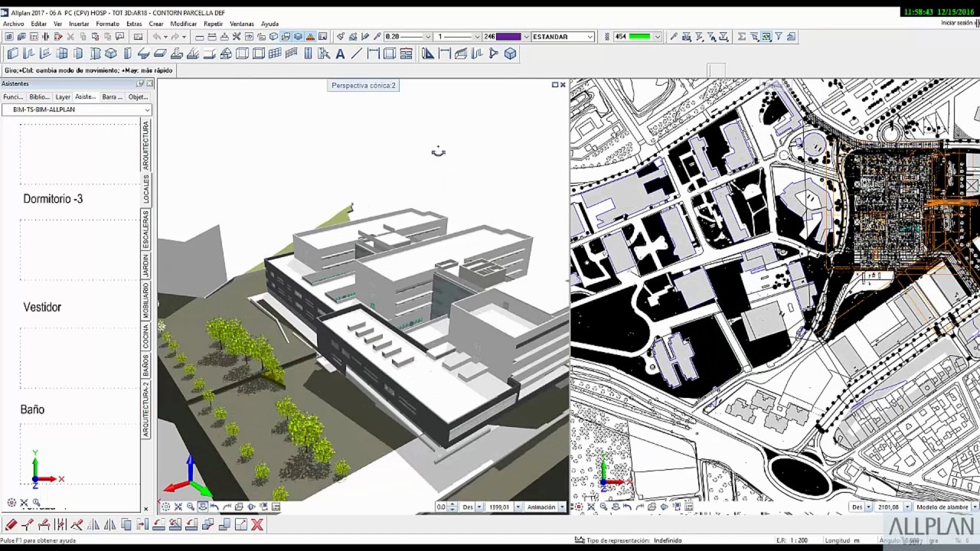Image resolution: width=980 pixels, height=551 pixels.
Task: Switch to the Layer tab in side panel
Action: (63, 97)
